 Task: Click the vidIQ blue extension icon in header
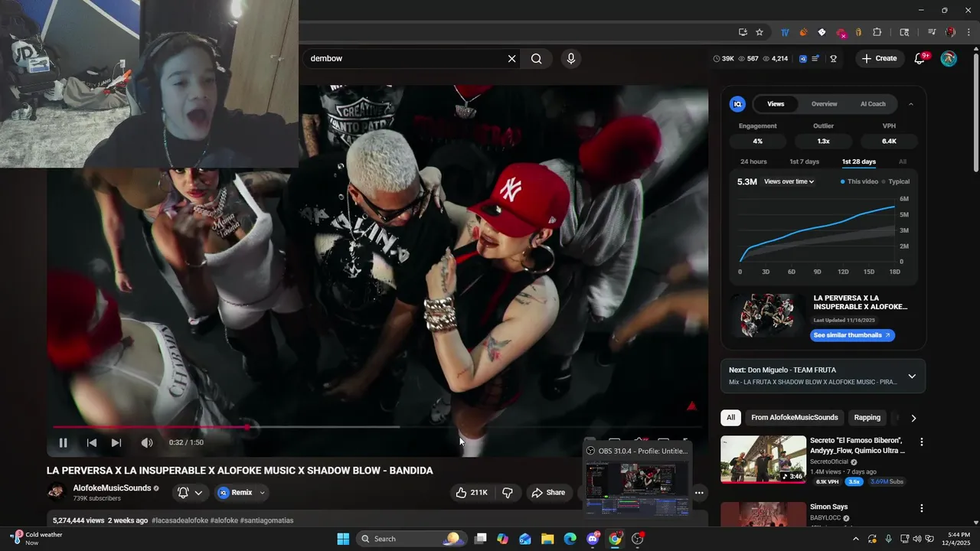pos(802,58)
